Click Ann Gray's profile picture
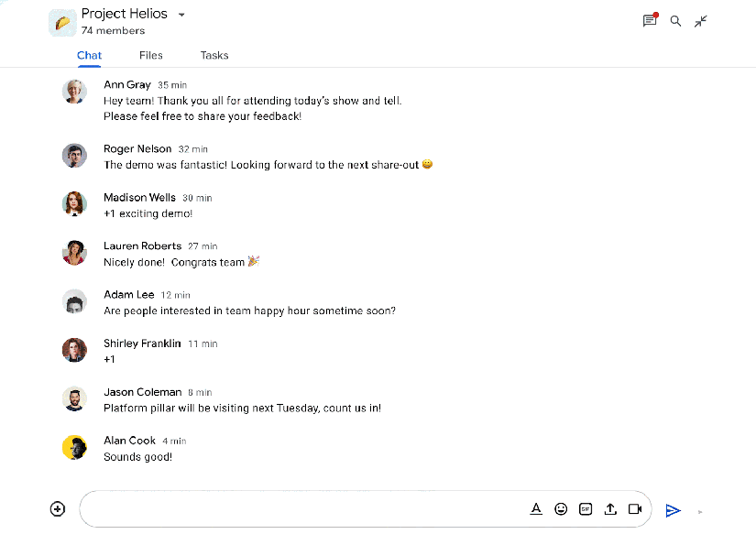Viewport: 756px width, 545px height. pyautogui.click(x=74, y=91)
